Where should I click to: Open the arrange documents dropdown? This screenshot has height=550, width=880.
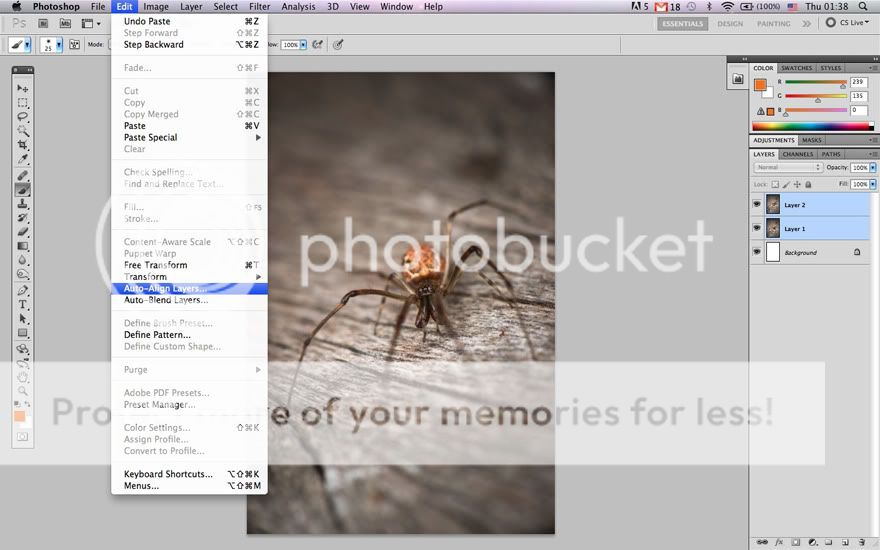pyautogui.click(x=91, y=24)
